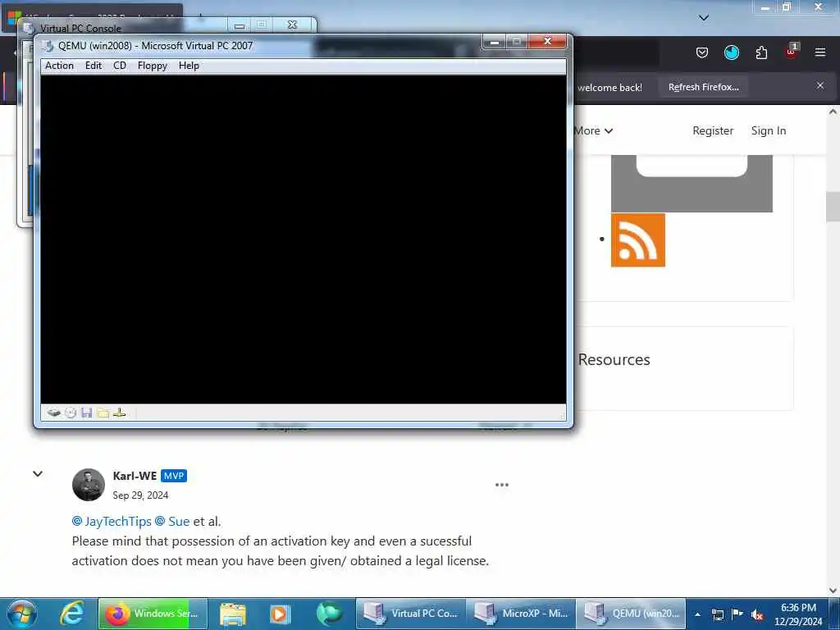Open the Windows Start button
The height and width of the screenshot is (630, 840).
[x=22, y=614]
